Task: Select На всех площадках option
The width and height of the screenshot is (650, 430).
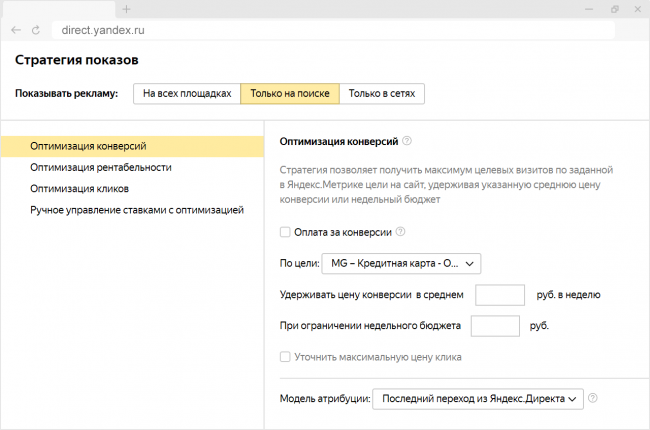Action: tap(187, 93)
